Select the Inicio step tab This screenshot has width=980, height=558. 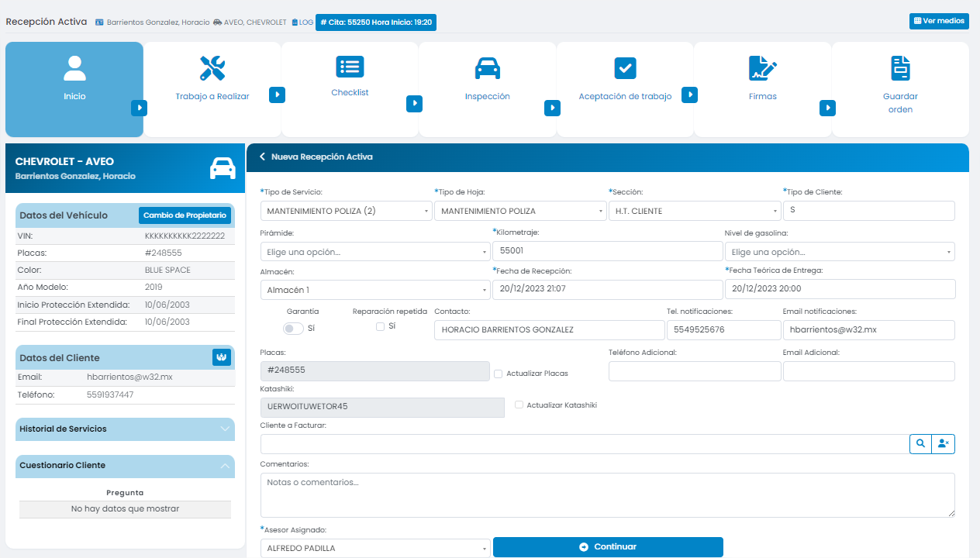pos(74,89)
